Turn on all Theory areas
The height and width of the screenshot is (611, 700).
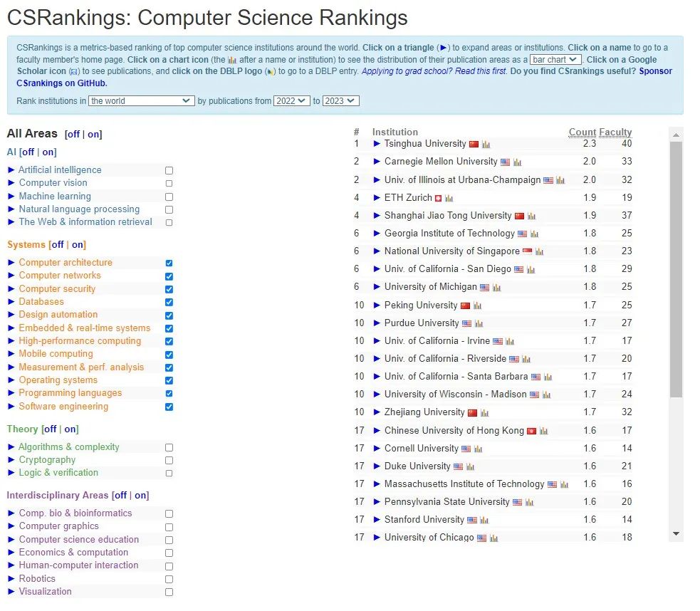click(70, 429)
